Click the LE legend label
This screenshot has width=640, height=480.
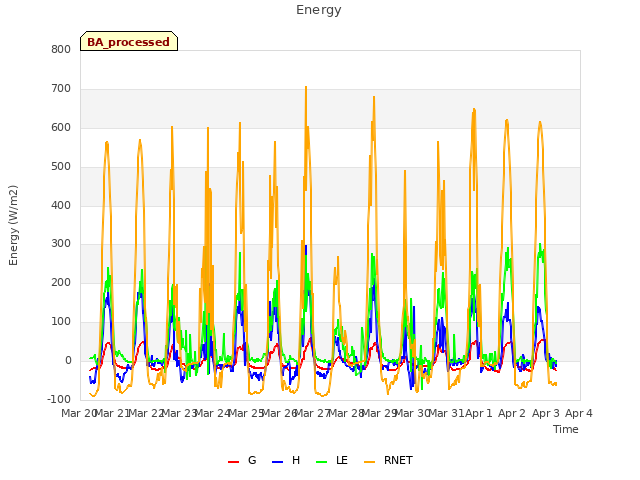point(342,460)
